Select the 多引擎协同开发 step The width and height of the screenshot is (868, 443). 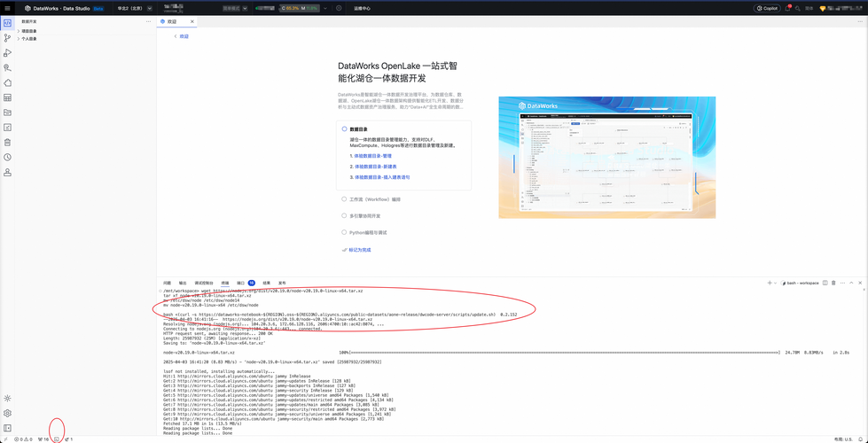[x=361, y=215]
